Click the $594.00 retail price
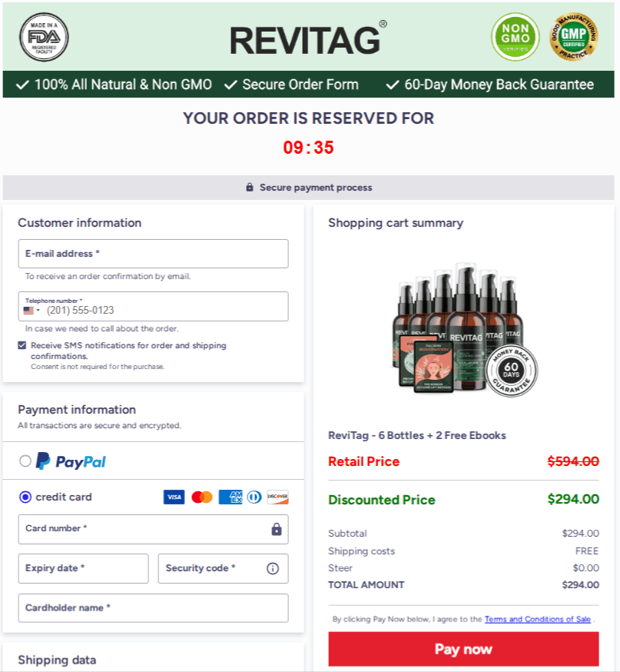This screenshot has height=672, width=620. (x=573, y=461)
